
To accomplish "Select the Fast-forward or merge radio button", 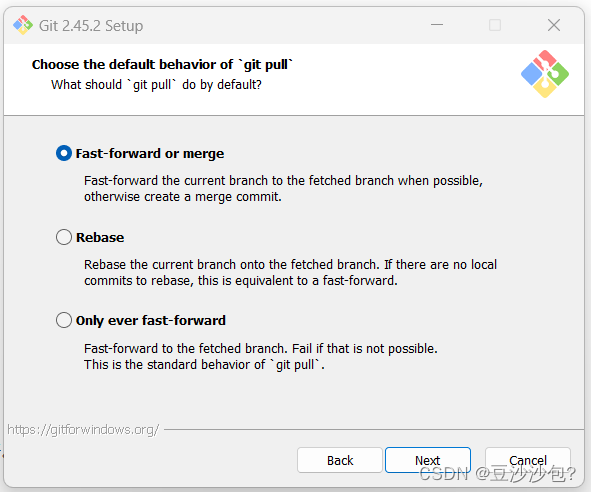I will pos(64,153).
